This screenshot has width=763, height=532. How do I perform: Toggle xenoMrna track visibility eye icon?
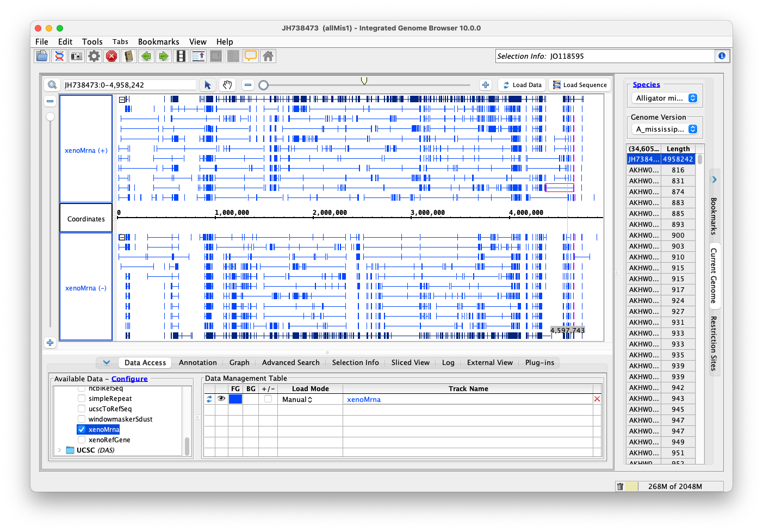221,399
